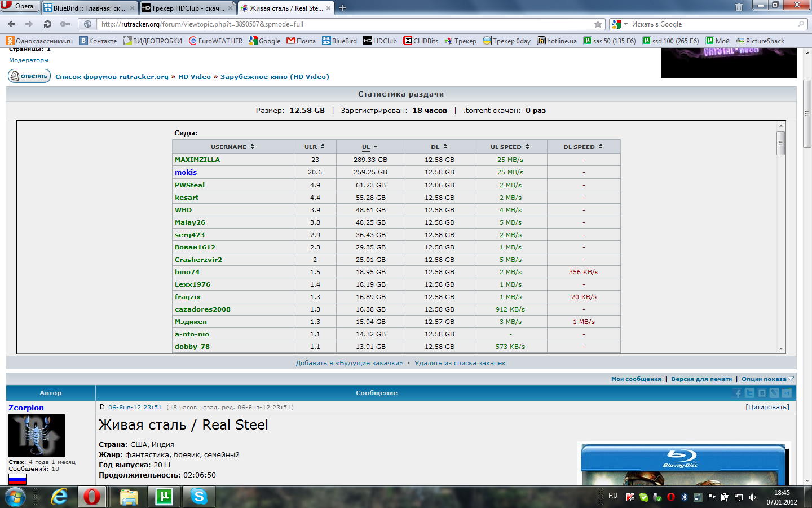812x508 pixels.
Task: Open the Почта Gmail bookmark
Action: [301, 41]
